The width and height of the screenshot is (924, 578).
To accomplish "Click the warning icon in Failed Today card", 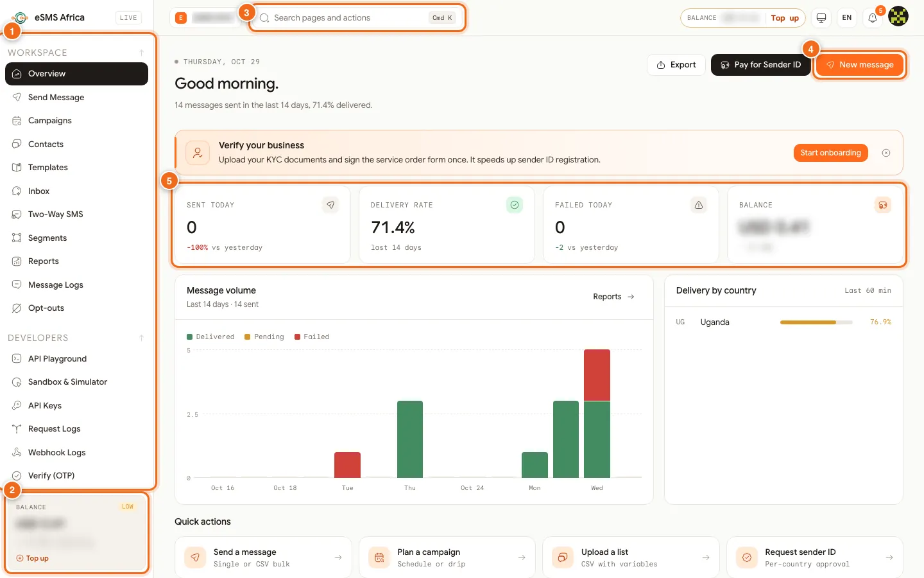I will click(699, 205).
